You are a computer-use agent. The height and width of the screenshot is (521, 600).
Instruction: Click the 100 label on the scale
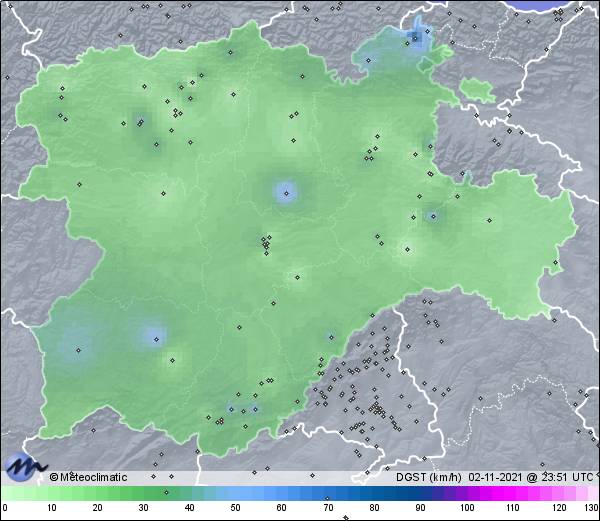pyautogui.click(x=467, y=508)
